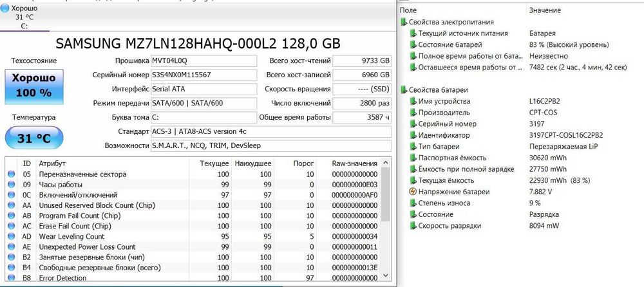
Task: Select the C: drive status indicator at top
Action: click(24, 17)
